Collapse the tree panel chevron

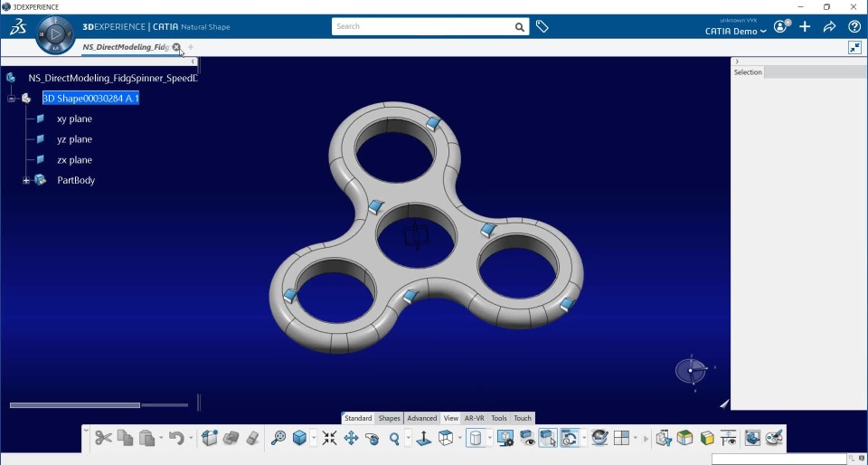click(193, 61)
